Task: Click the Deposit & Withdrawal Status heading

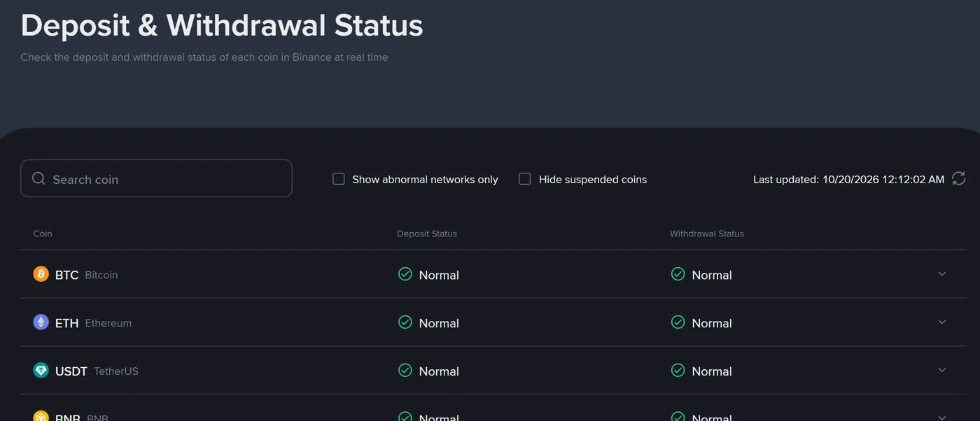Action: coord(222,25)
